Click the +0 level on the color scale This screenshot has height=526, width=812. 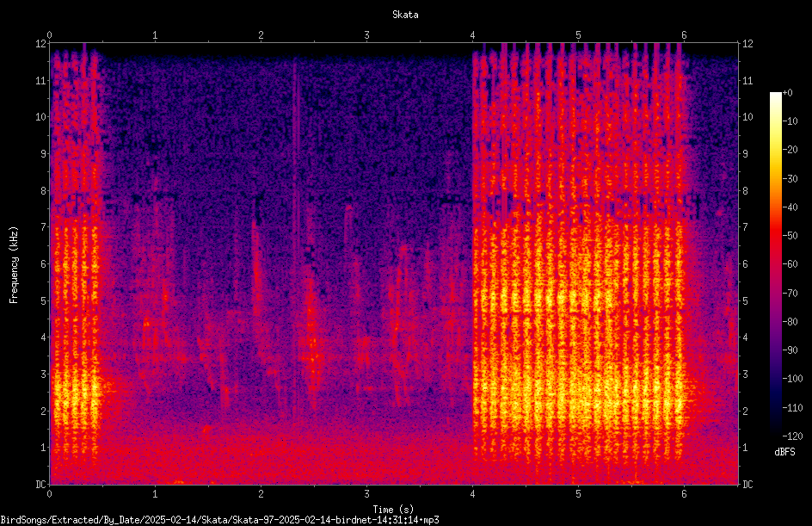tap(787, 93)
